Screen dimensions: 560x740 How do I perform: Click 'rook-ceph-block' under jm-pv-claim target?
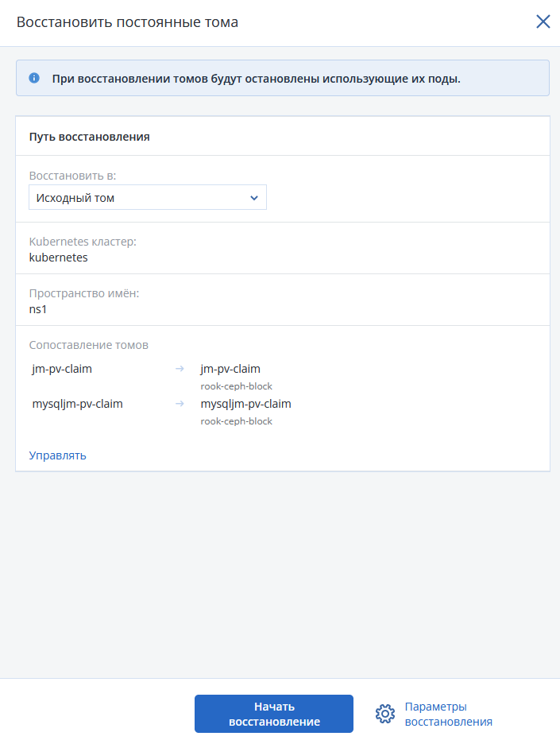(x=237, y=386)
